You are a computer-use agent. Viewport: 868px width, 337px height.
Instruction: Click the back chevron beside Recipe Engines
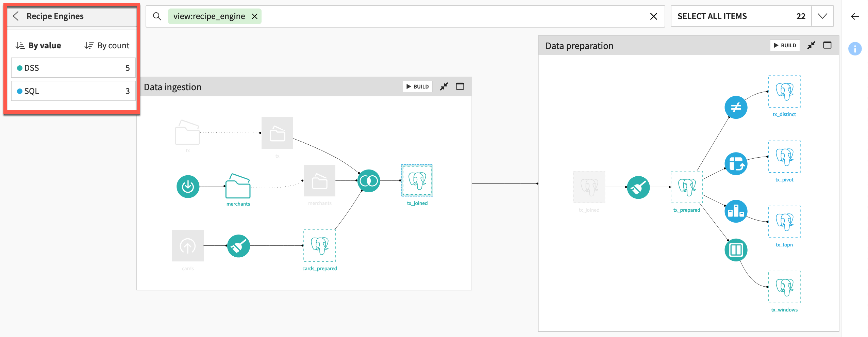tap(16, 16)
